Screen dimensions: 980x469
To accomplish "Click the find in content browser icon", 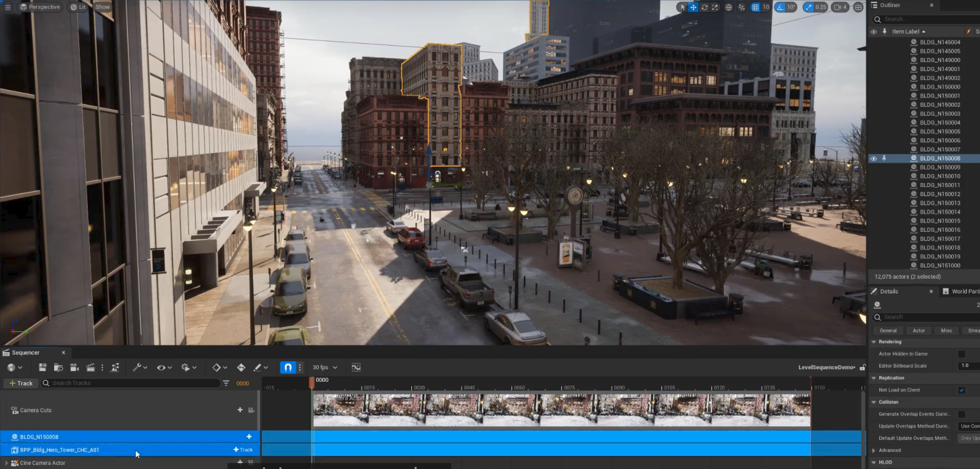I will click(x=58, y=368).
